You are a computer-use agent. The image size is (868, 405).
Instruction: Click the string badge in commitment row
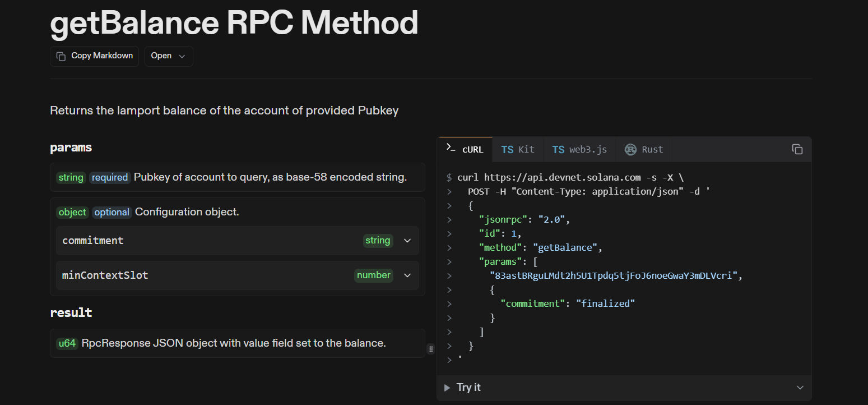coord(378,241)
